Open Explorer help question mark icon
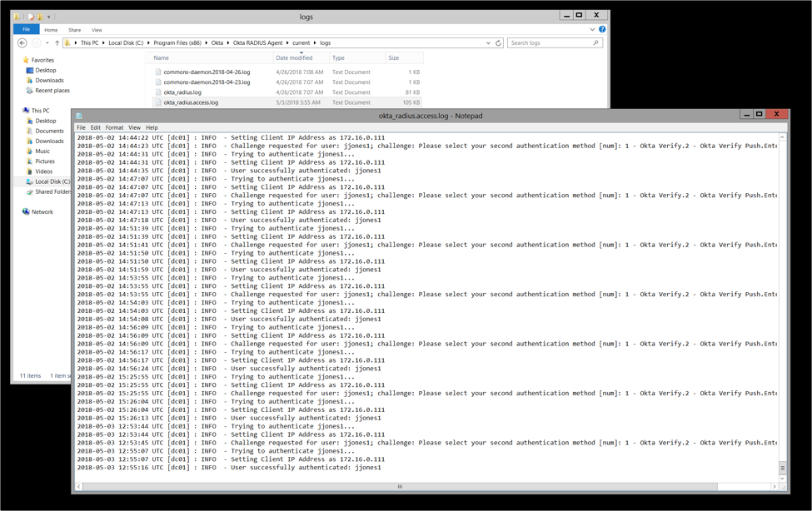 click(x=602, y=30)
